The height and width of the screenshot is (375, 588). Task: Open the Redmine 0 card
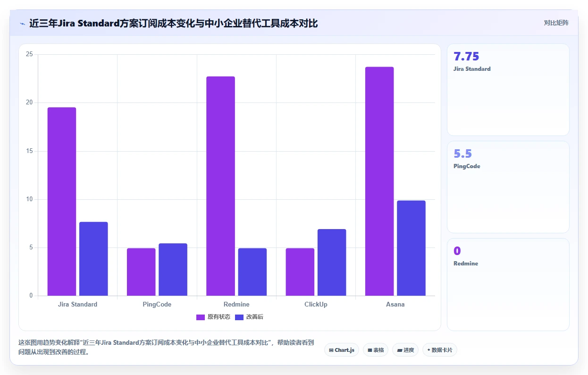pos(508,284)
